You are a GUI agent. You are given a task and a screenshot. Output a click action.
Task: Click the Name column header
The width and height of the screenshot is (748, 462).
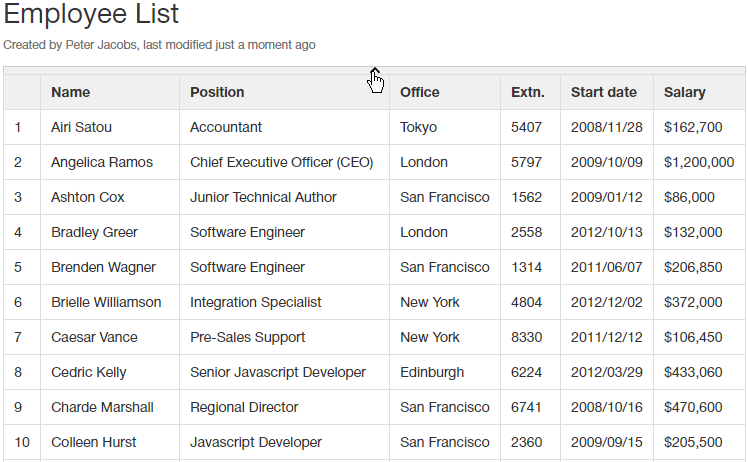click(x=71, y=92)
